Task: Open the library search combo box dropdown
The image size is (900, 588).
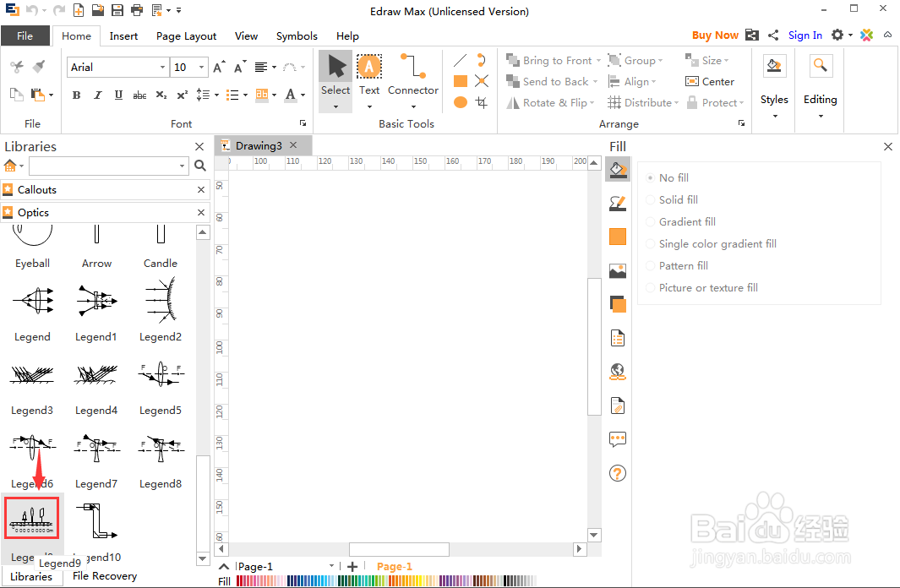Action: coord(182,166)
